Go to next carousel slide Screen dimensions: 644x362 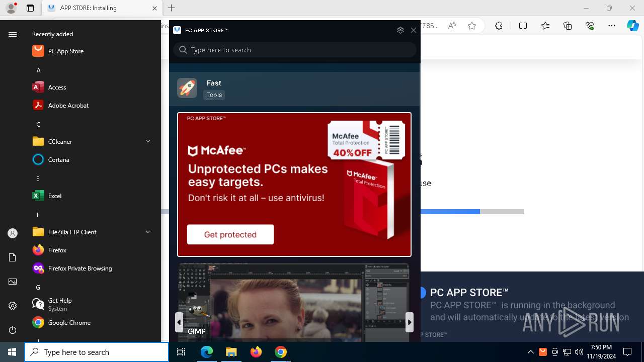pyautogui.click(x=410, y=322)
